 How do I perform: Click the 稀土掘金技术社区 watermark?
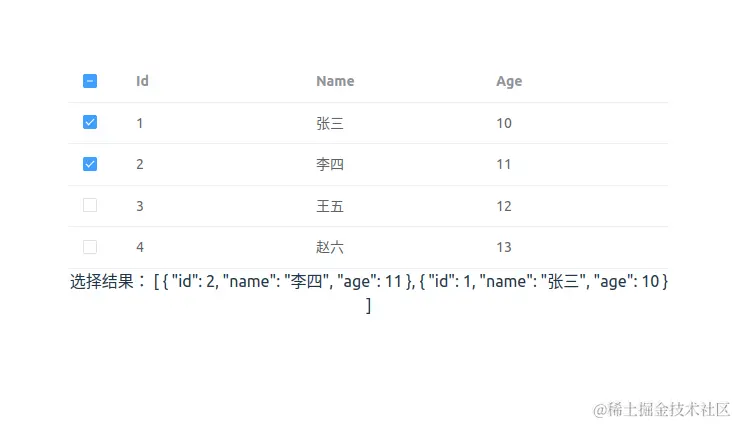click(661, 409)
